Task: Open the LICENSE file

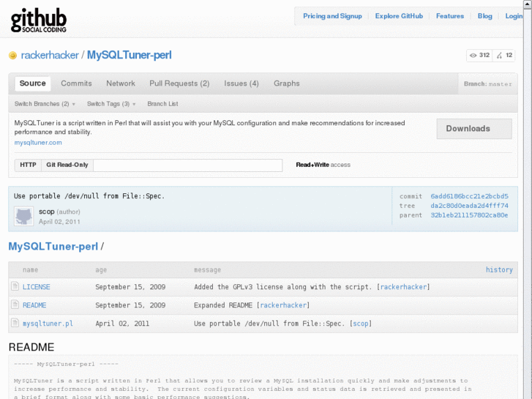Action: [37, 287]
